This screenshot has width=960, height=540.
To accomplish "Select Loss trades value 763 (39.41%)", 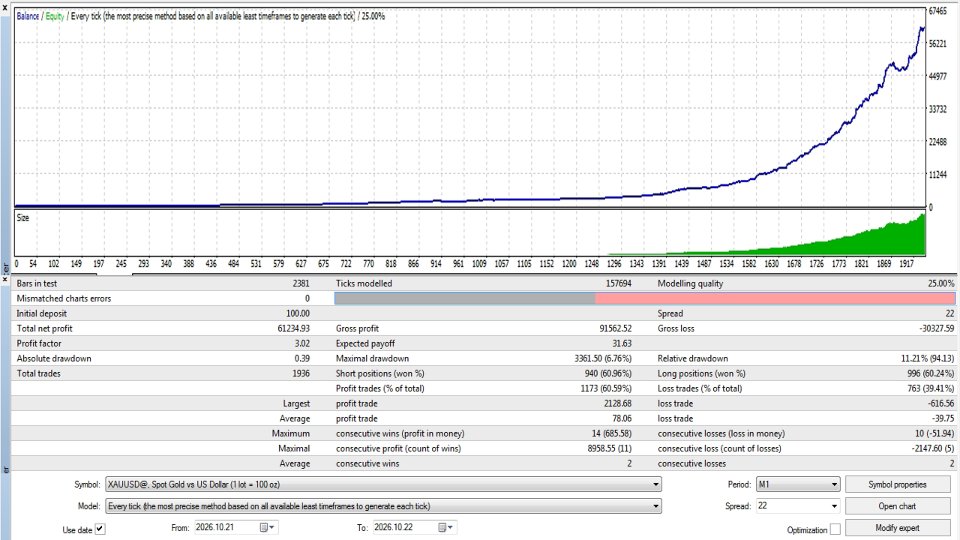I will pyautogui.click(x=931, y=388).
